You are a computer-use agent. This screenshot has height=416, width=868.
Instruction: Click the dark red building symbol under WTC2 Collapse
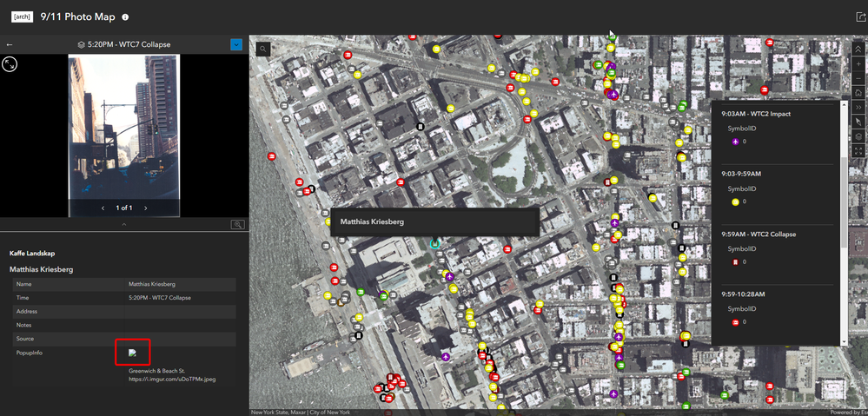coord(735,261)
